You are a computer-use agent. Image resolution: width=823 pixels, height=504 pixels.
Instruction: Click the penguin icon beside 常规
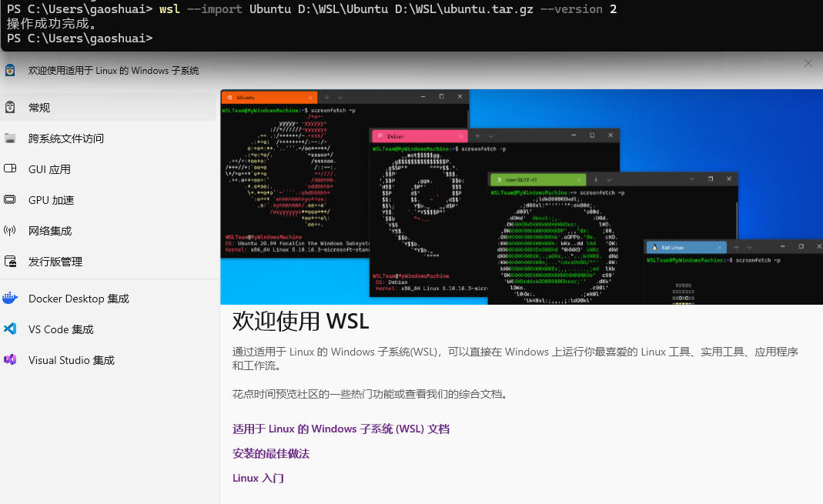point(10,107)
